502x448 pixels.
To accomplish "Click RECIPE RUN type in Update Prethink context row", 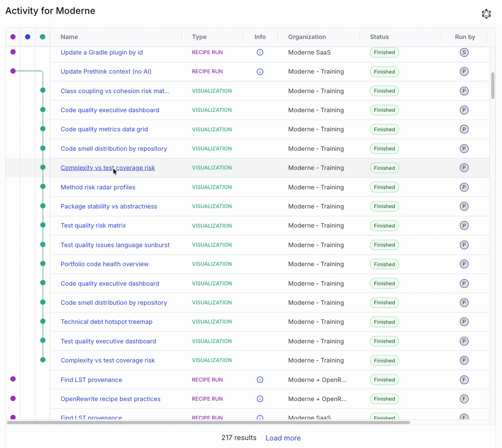I will [207, 72].
